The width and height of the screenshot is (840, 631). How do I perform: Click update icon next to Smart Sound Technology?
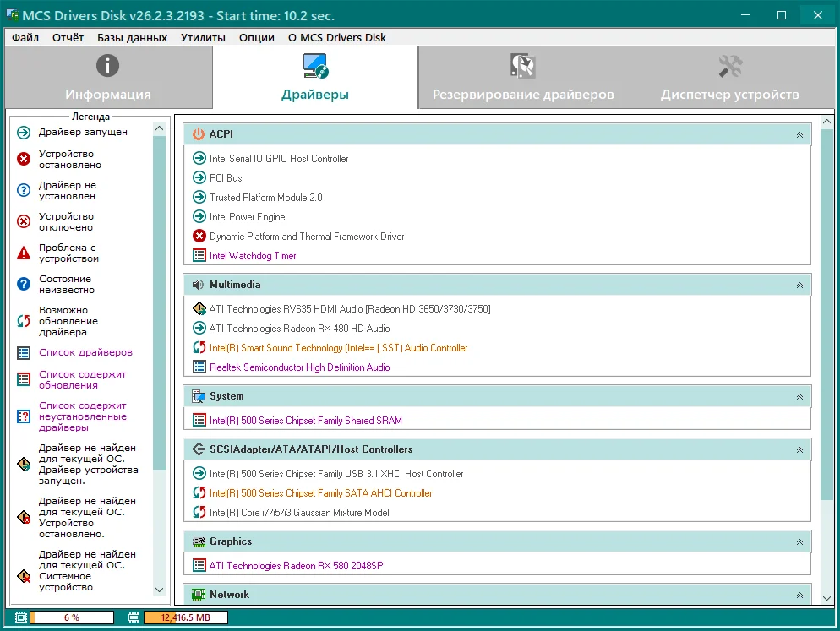coord(199,348)
